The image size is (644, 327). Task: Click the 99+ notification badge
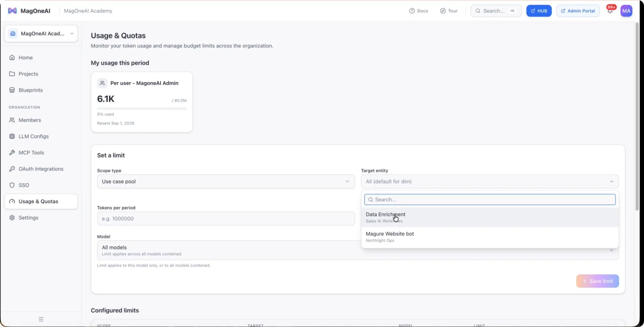(x=611, y=7)
